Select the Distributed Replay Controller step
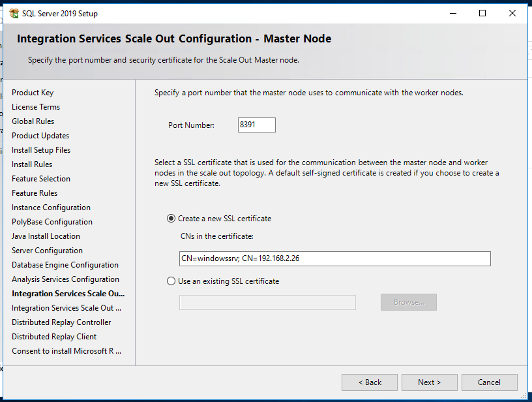The width and height of the screenshot is (532, 402). tap(61, 322)
